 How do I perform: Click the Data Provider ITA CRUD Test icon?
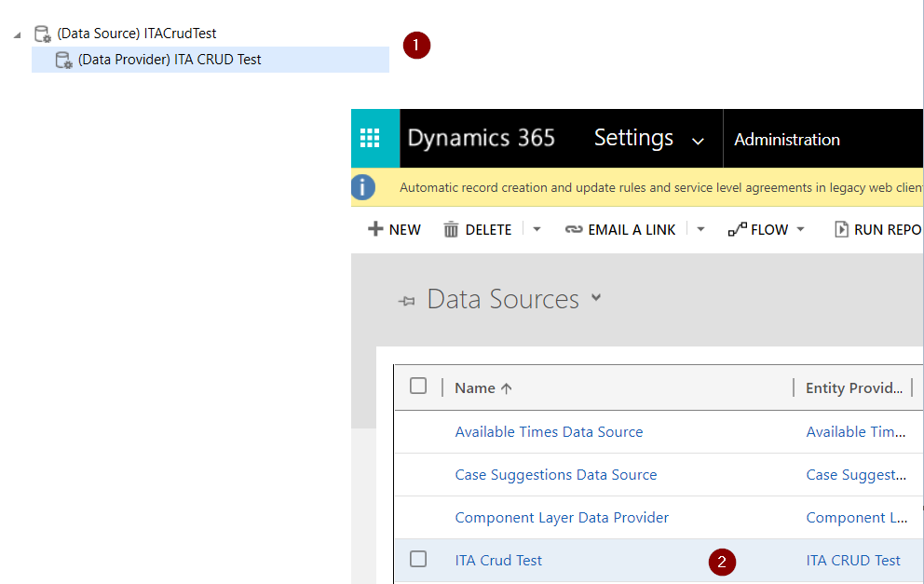point(63,61)
